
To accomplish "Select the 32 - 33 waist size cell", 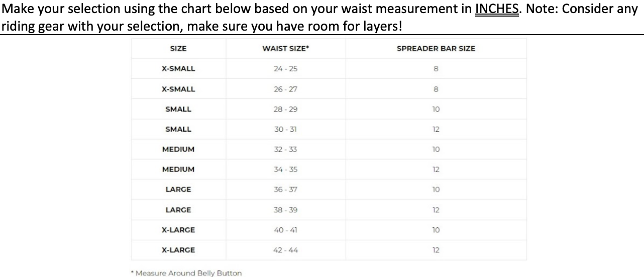I will [285, 149].
